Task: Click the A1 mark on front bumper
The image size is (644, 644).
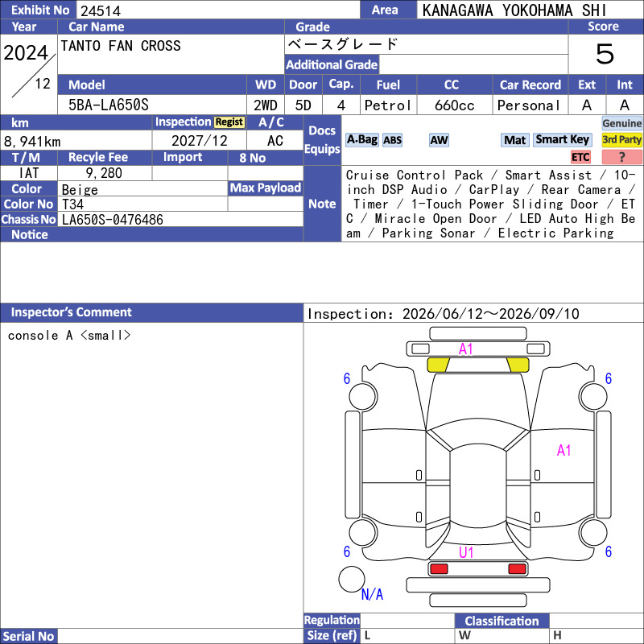Action: 466,349
